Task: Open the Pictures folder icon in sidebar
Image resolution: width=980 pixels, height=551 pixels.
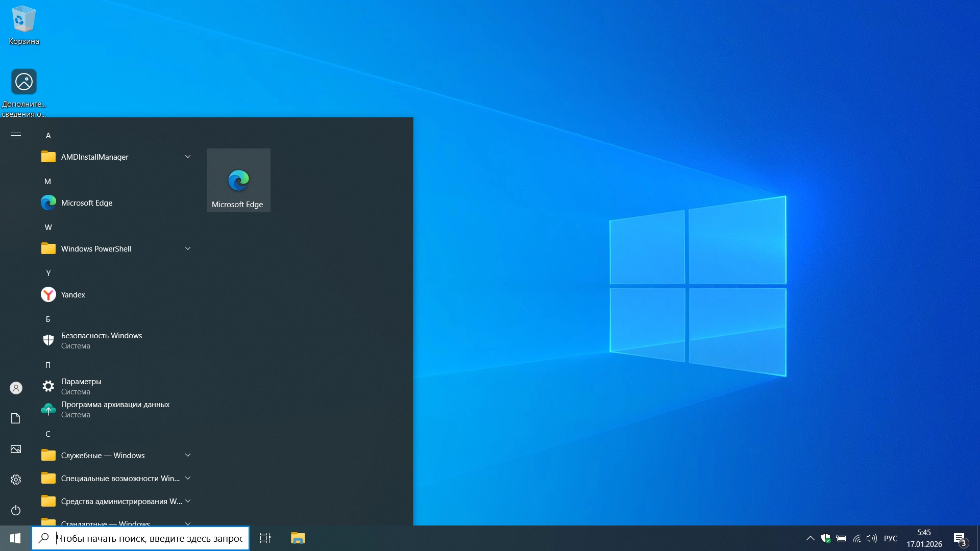Action: (16, 449)
